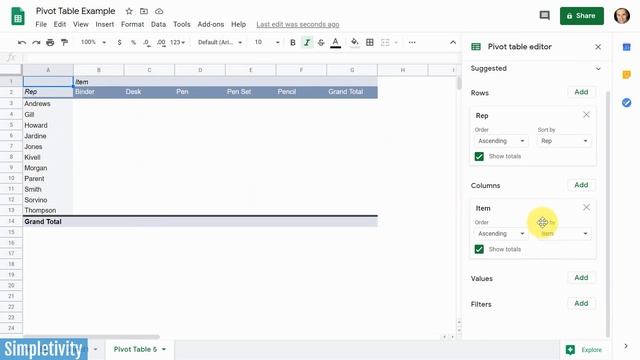Open the zoom 100% dropdown
This screenshot has height=360, width=640.
(93, 42)
